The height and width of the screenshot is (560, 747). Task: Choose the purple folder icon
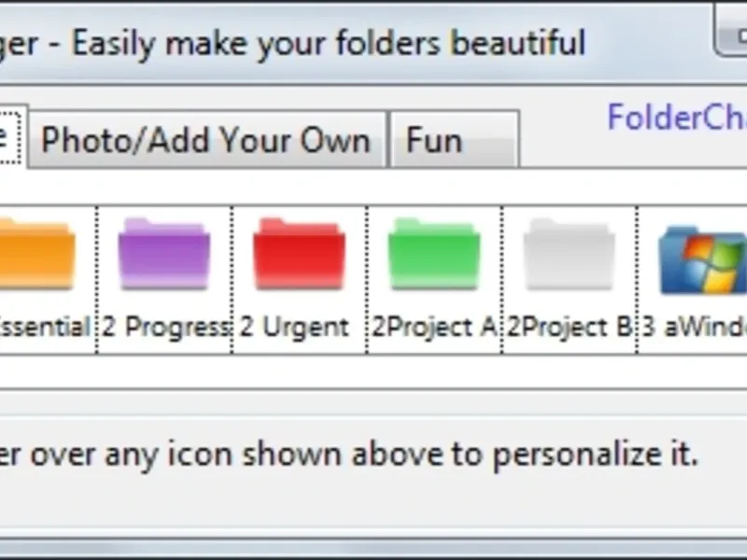163,254
